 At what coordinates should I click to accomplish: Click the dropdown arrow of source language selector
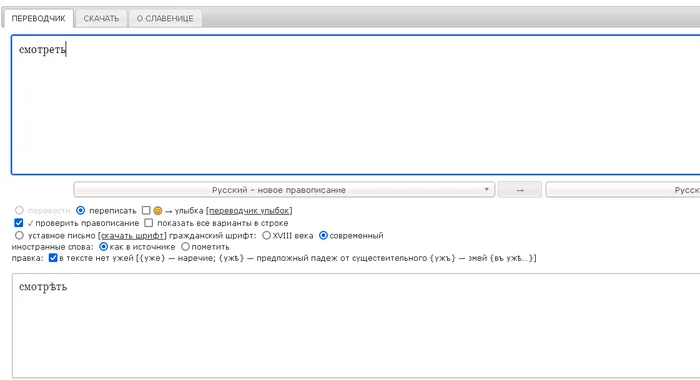coord(486,189)
